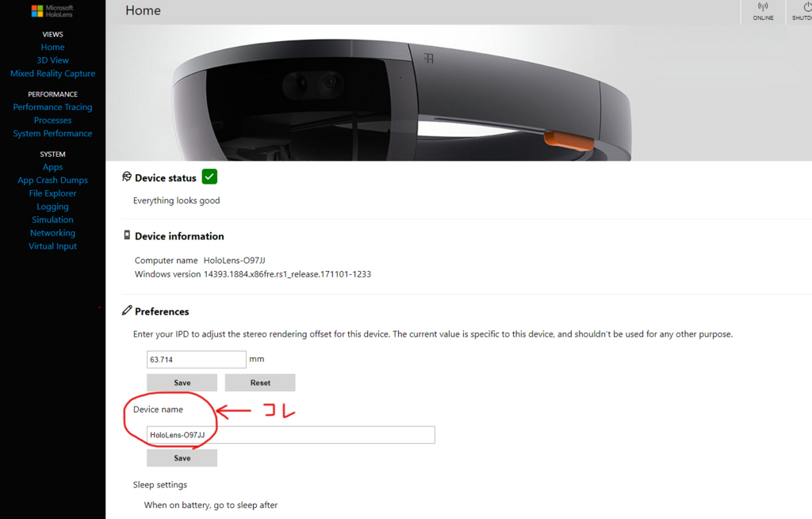Image resolution: width=812 pixels, height=519 pixels.
Task: Open the Simulation page
Action: [x=53, y=219]
